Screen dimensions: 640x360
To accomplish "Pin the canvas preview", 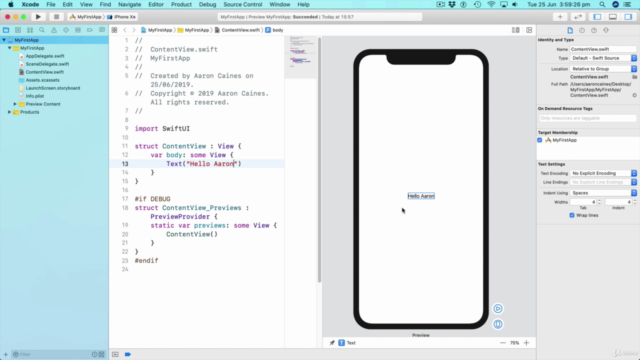I will [x=332, y=343].
